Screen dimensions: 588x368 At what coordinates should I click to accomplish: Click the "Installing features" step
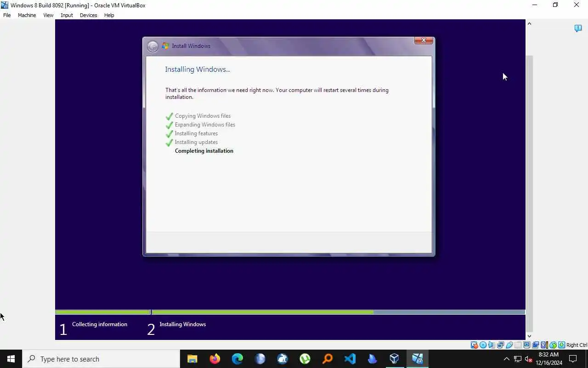click(x=196, y=133)
